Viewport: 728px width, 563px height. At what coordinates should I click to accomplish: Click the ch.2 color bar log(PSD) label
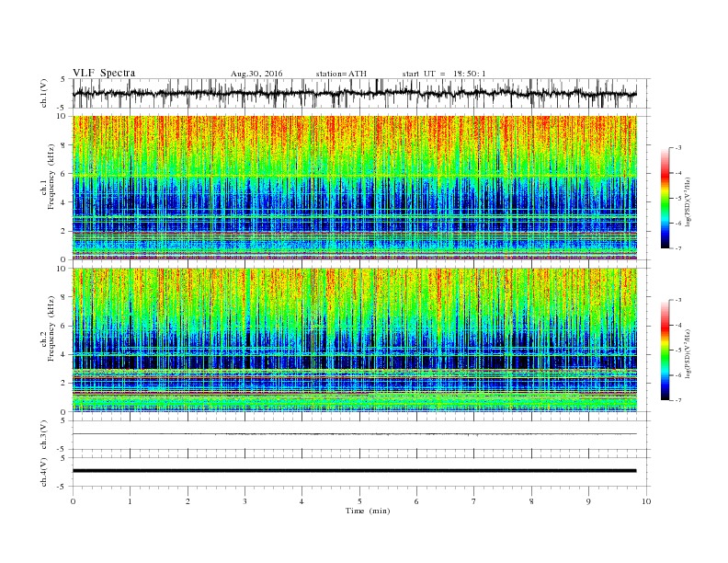(x=688, y=354)
